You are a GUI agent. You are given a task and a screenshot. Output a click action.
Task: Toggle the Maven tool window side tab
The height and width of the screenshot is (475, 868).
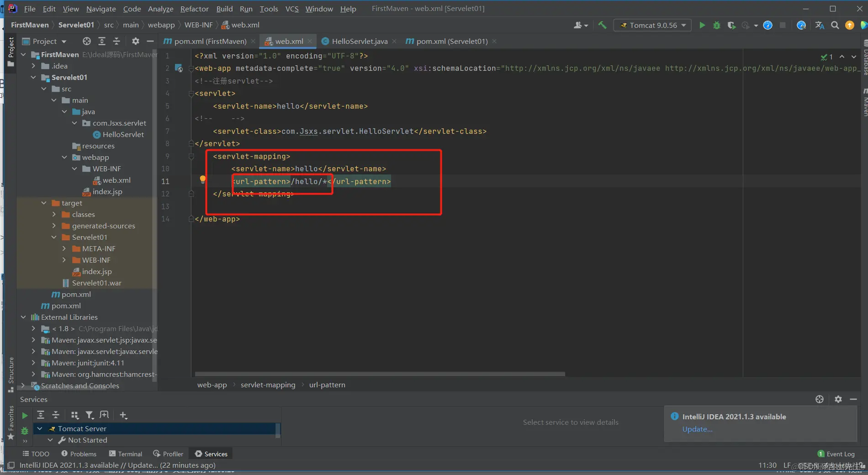[865, 102]
